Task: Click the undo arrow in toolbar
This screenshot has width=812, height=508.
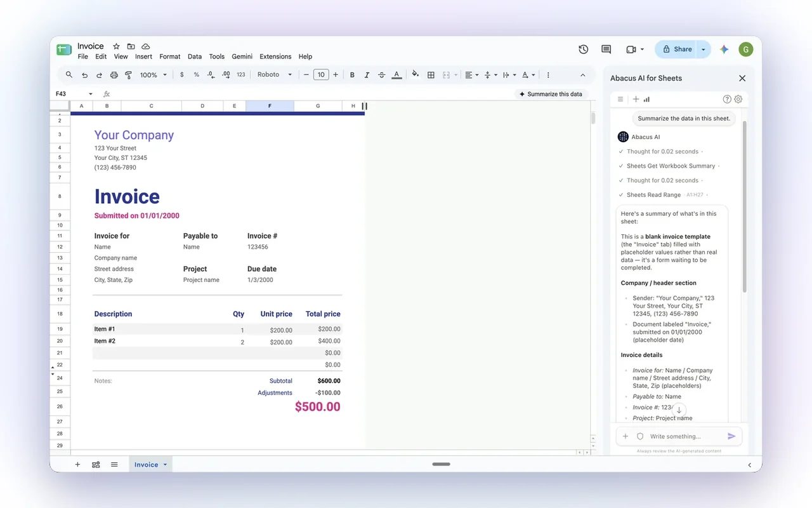Action: pyautogui.click(x=85, y=75)
